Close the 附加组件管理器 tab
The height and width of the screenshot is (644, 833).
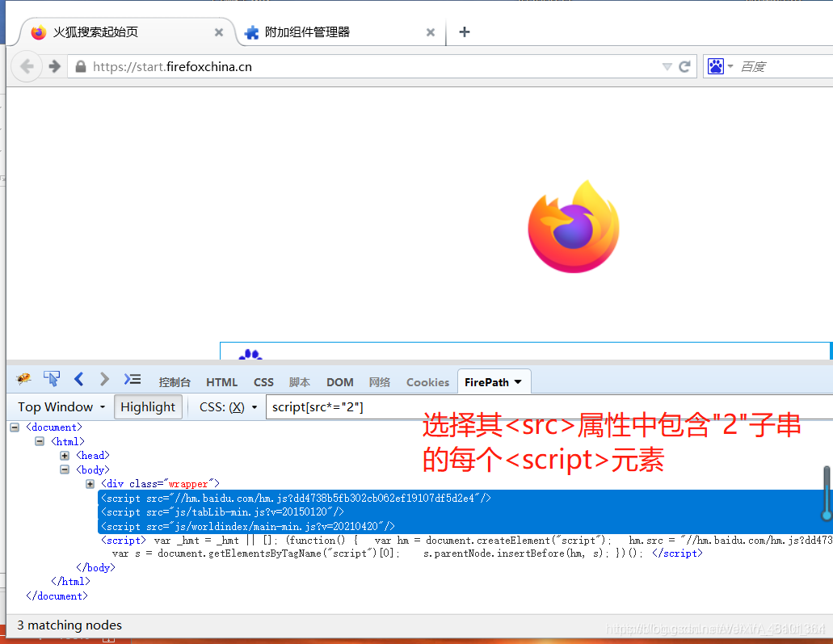[431, 32]
